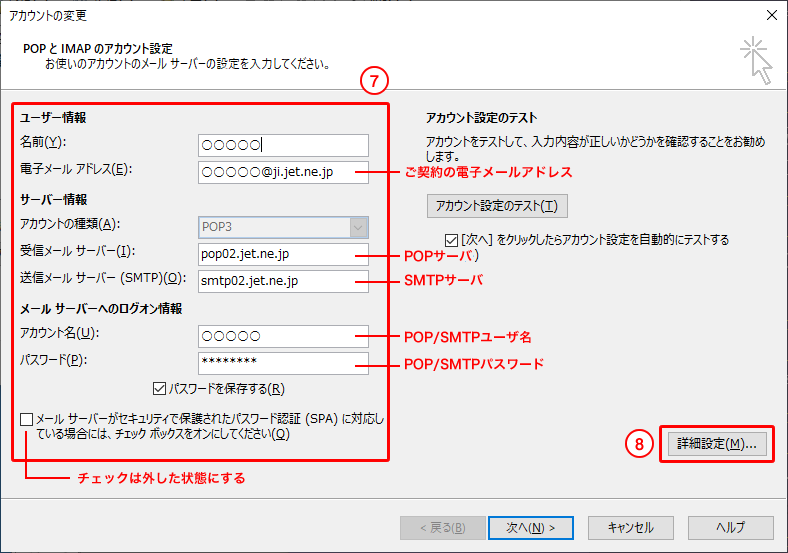Select the 受信メール サーバー field
The image size is (788, 553).
[x=284, y=254]
